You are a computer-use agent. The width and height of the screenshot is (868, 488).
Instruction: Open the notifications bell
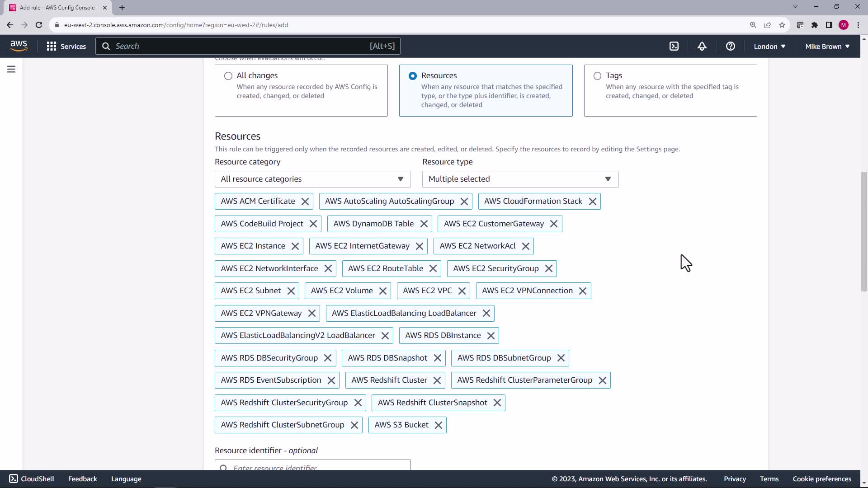pyautogui.click(x=702, y=46)
